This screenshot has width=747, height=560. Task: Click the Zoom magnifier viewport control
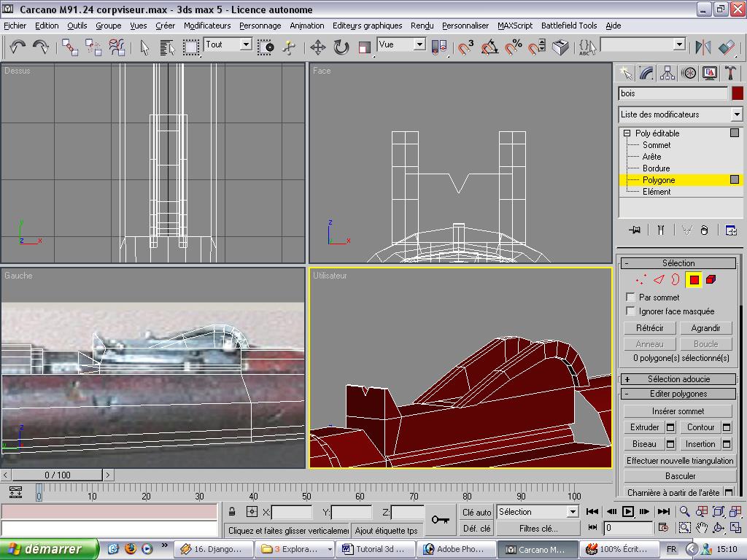(x=684, y=511)
